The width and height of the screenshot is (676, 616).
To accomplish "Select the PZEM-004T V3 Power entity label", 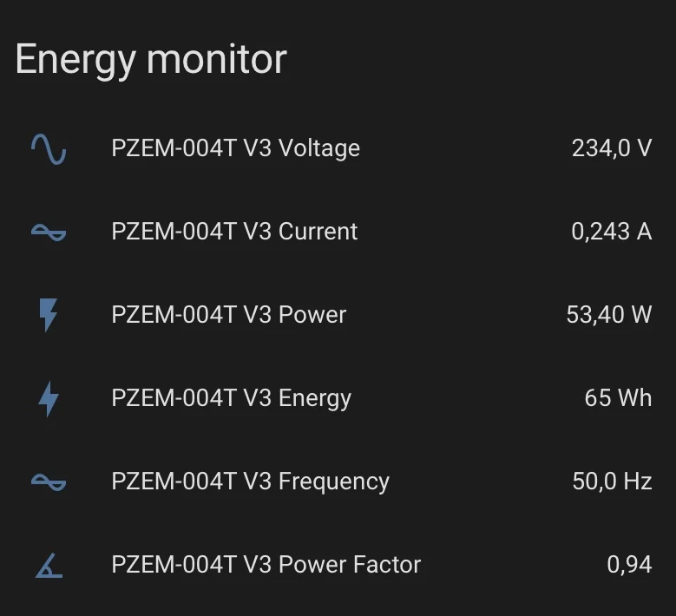I will [228, 315].
